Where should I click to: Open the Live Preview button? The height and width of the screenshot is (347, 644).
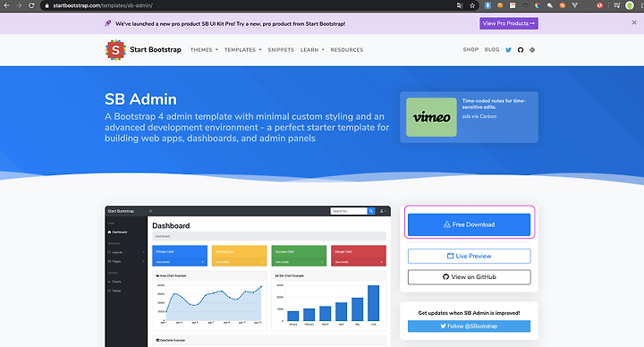(469, 257)
